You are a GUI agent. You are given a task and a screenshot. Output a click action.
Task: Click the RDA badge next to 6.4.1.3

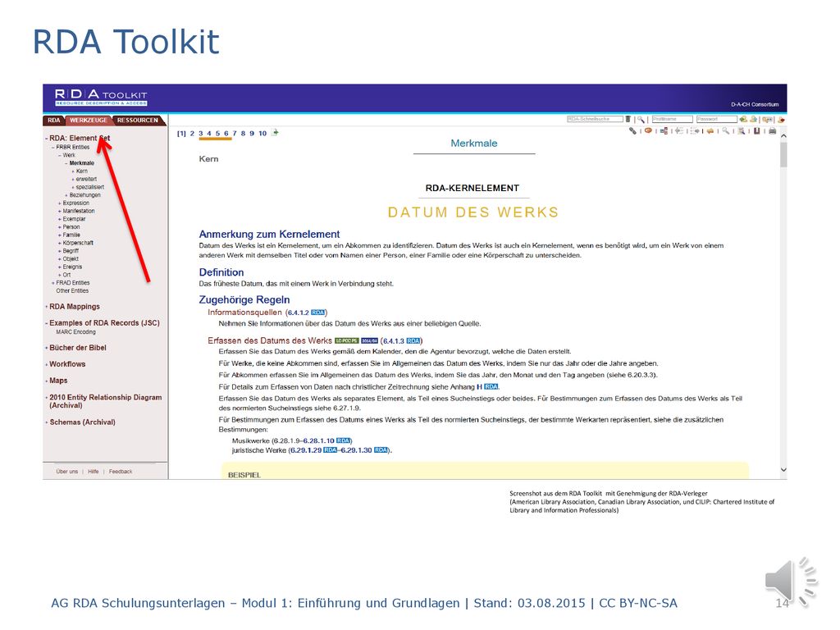pyautogui.click(x=413, y=340)
